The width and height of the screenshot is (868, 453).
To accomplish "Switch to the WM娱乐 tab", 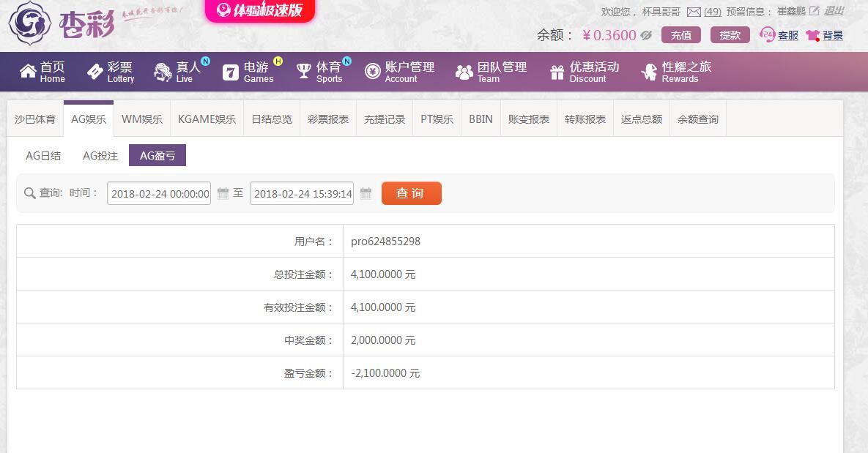I will (x=142, y=119).
